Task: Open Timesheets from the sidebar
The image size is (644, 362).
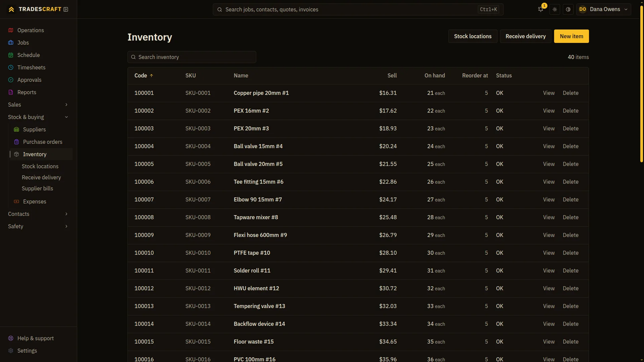Action: [x=38, y=67]
